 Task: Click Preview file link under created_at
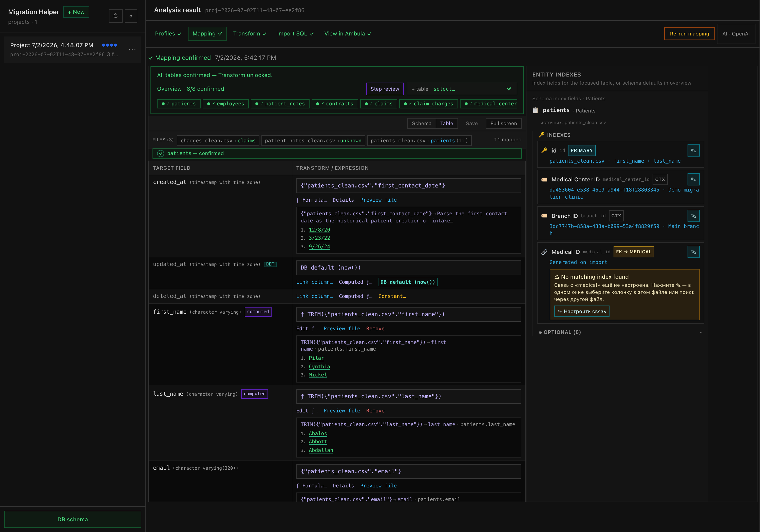point(378,200)
